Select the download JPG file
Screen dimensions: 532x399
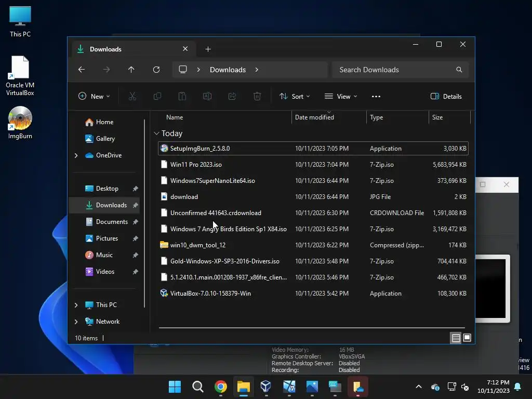[313, 197]
